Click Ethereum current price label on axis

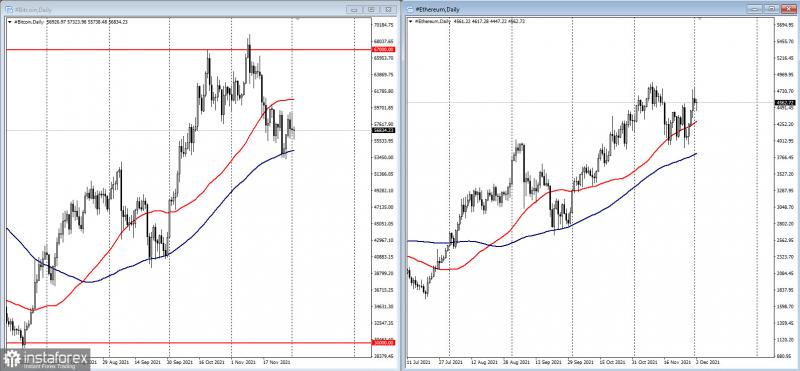[x=785, y=103]
